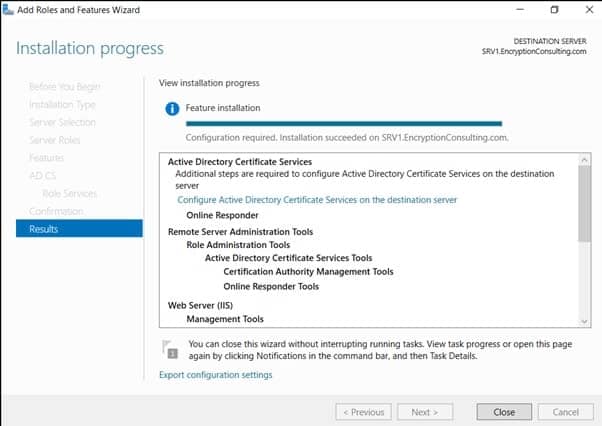Click the wizard icon in the title bar
The height and width of the screenshot is (426, 602).
tap(10, 9)
